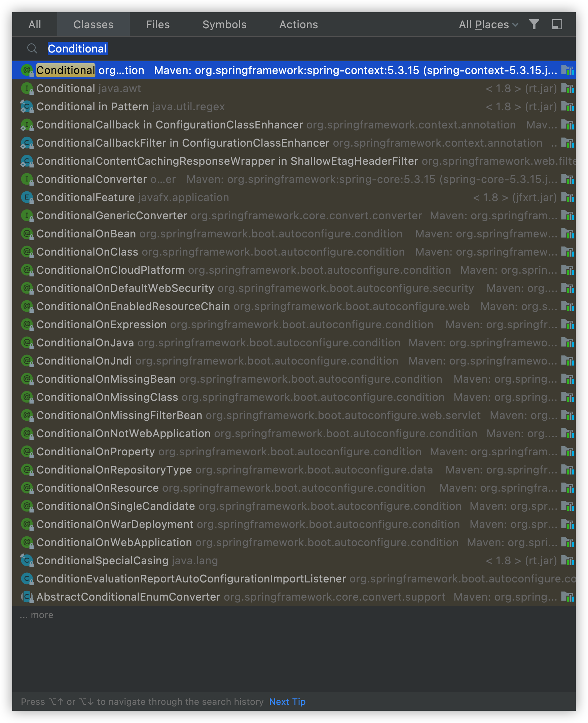The height and width of the screenshot is (723, 588).
Task: Click library icon on ConditionalFeature row
Action: 567,197
